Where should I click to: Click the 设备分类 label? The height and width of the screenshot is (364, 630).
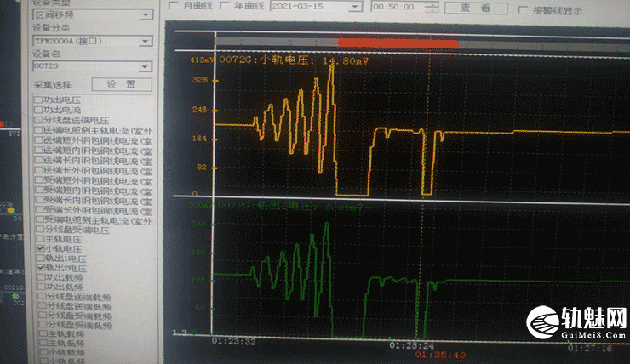(x=51, y=28)
